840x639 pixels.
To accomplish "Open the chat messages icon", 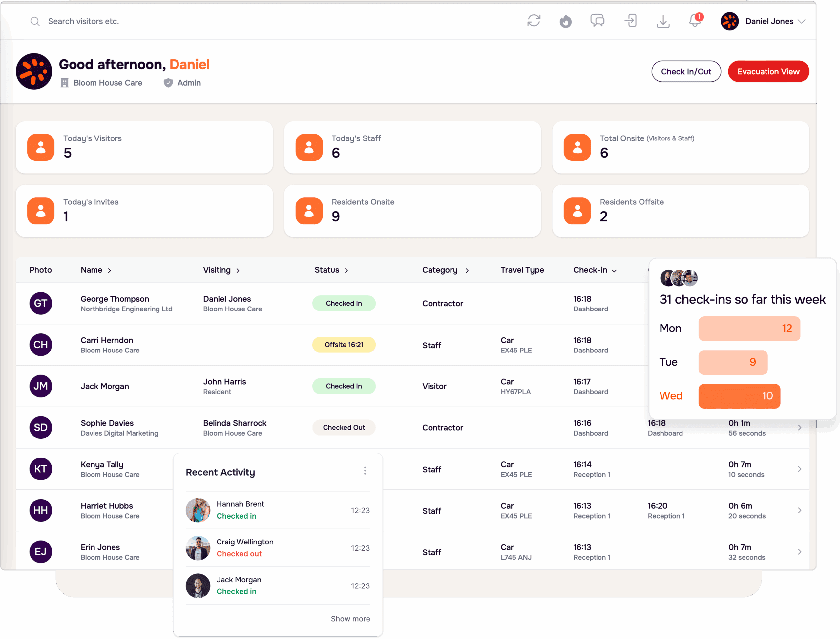I will pyautogui.click(x=598, y=21).
